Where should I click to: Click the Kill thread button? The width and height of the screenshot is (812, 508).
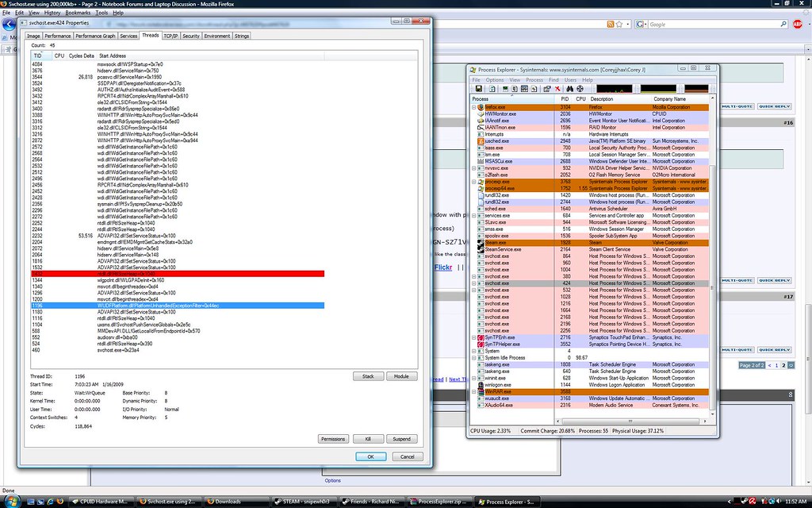368,439
